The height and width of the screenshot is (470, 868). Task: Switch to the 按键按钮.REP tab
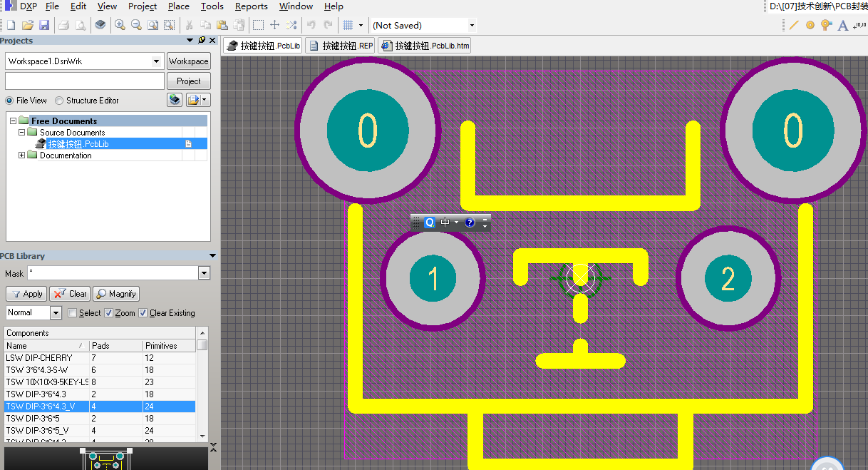pos(340,46)
